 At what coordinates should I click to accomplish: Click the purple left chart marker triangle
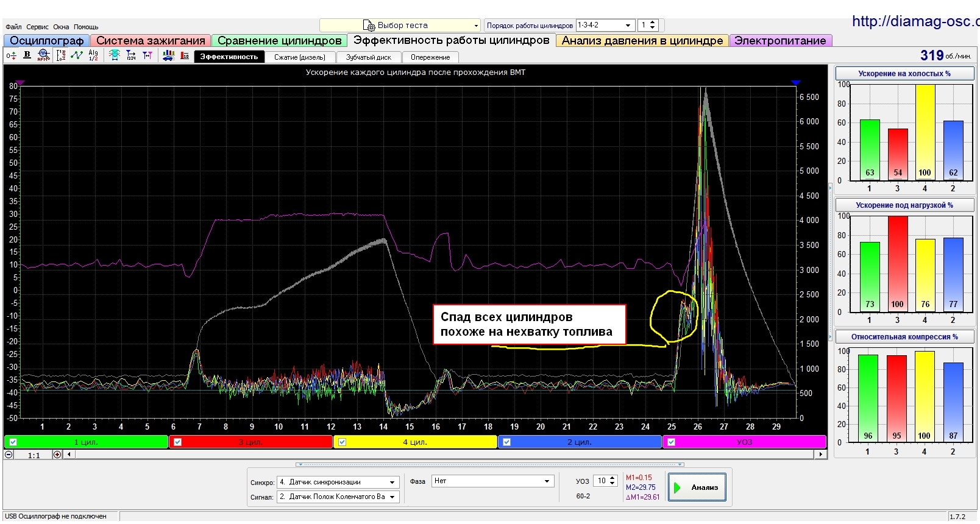(x=21, y=82)
